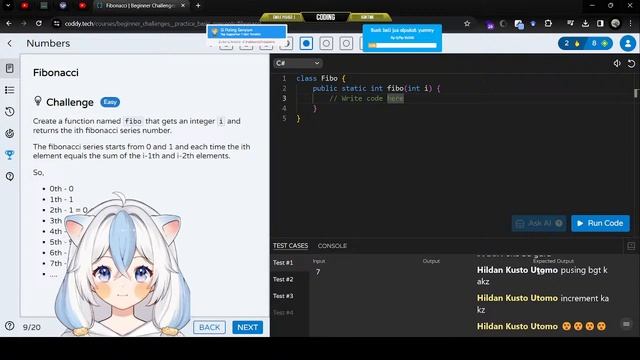
Task: Select Test #2 case
Action: [283, 280]
